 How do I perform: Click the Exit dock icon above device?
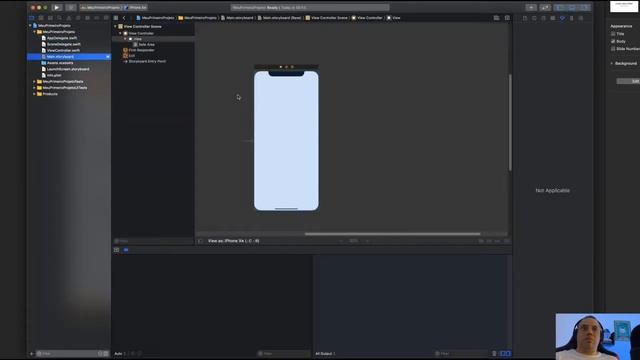pyautogui.click(x=292, y=67)
